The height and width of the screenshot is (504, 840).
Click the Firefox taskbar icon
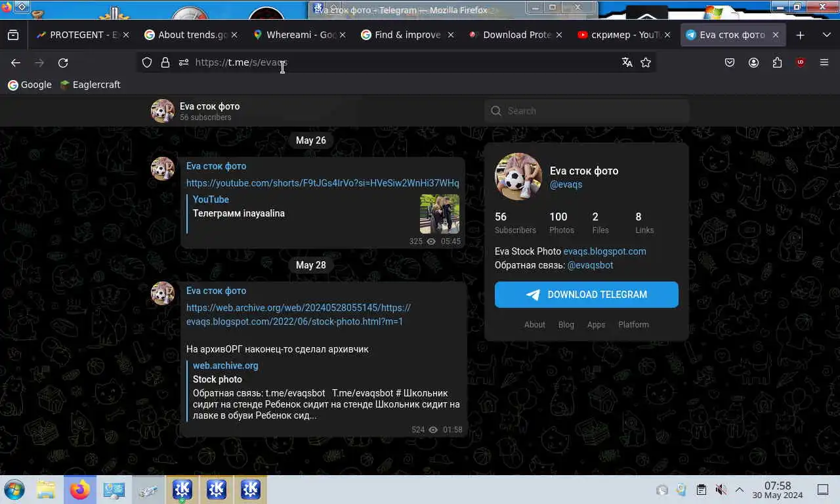point(80,490)
